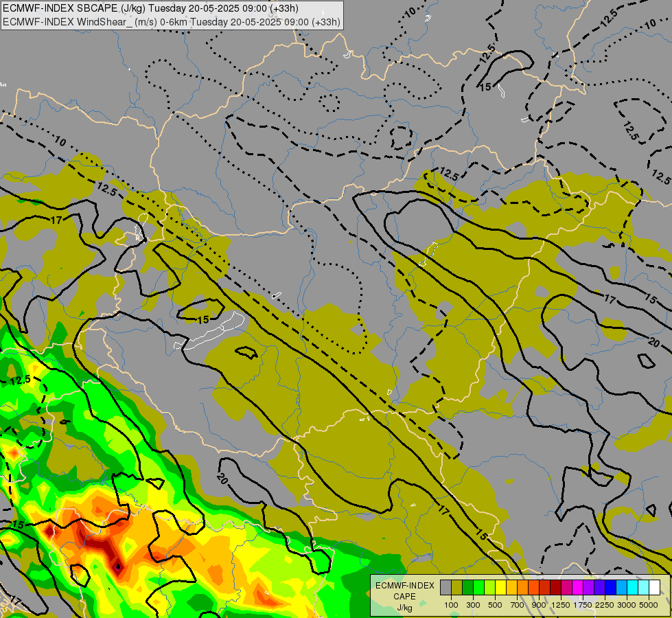Select the dark maroon swatch left of 1250
Screen dimensions: 672x618
tap(556, 587)
